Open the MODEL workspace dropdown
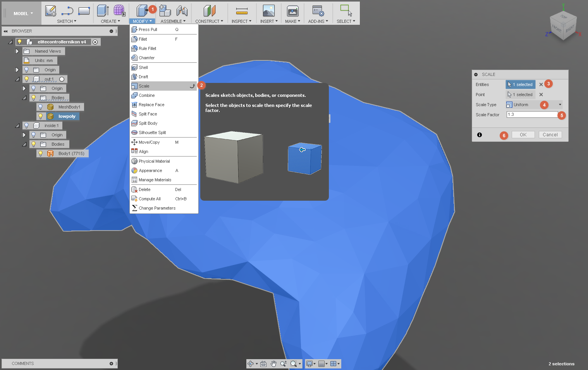Viewport: 588px width, 370px height. point(23,14)
